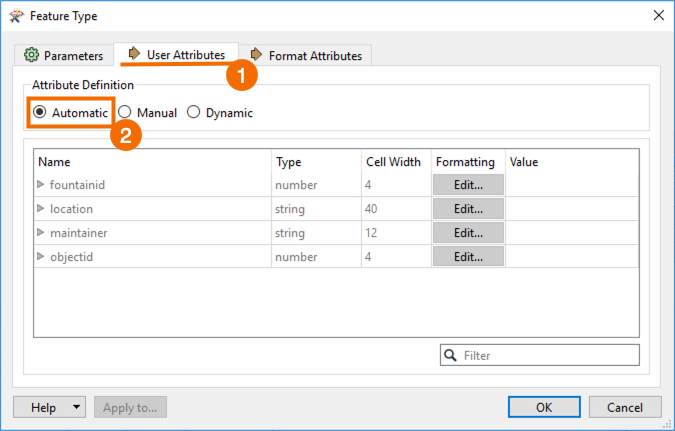Click the Name column header
The width and height of the screenshot is (675, 431).
[x=153, y=162]
